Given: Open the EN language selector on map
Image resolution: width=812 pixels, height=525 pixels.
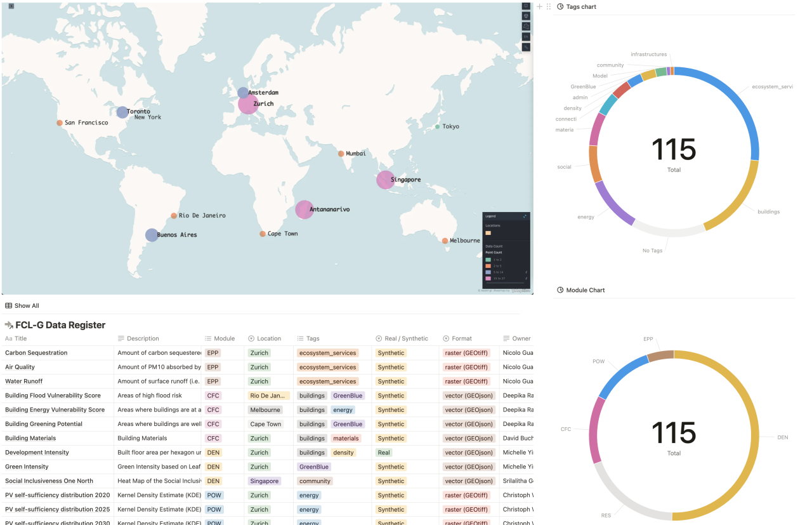Looking at the screenshot, I should [526, 37].
